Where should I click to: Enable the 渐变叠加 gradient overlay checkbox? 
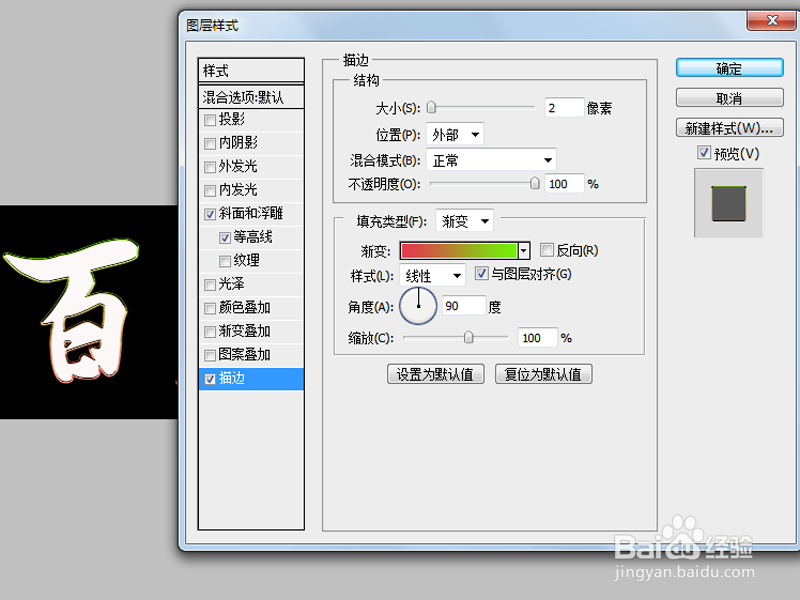point(209,332)
